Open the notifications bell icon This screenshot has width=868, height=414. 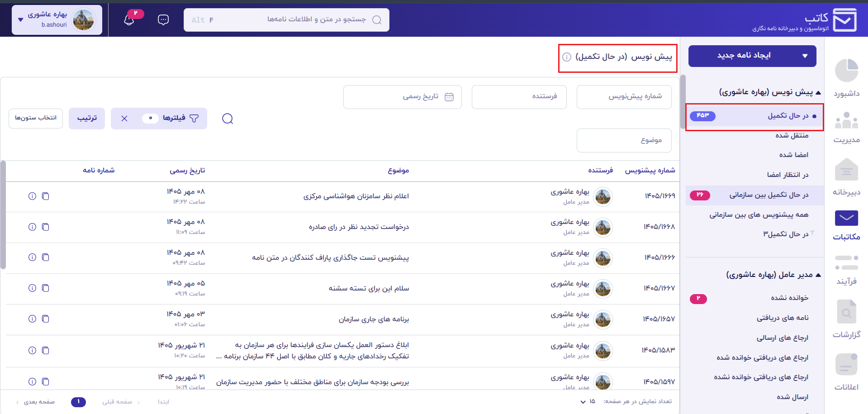(x=129, y=20)
